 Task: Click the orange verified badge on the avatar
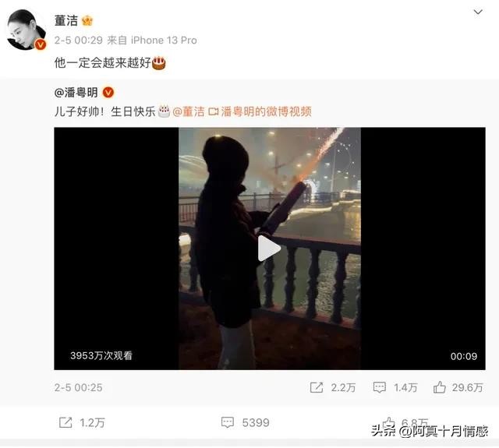(41, 44)
